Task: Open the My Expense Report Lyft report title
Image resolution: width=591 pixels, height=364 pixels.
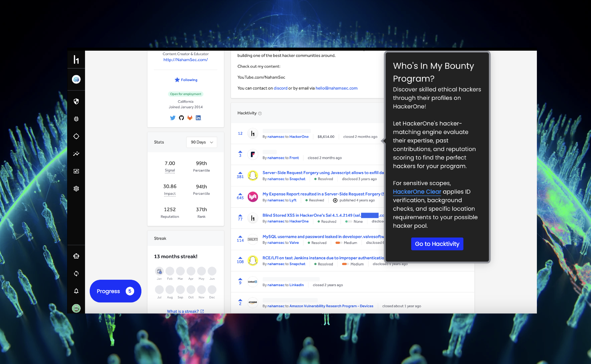Action: [323, 194]
